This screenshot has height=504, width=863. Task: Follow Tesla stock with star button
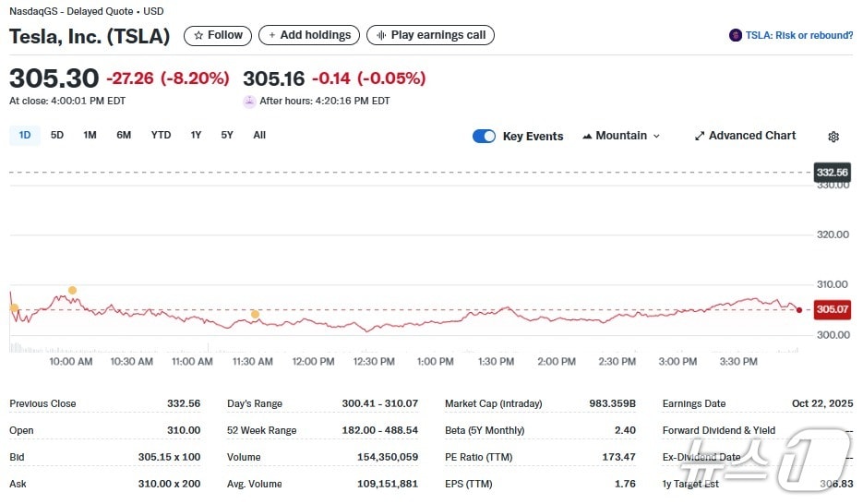[218, 35]
